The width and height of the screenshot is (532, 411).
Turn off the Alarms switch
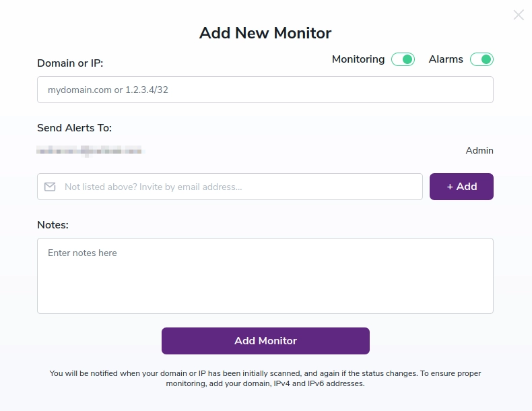click(481, 59)
